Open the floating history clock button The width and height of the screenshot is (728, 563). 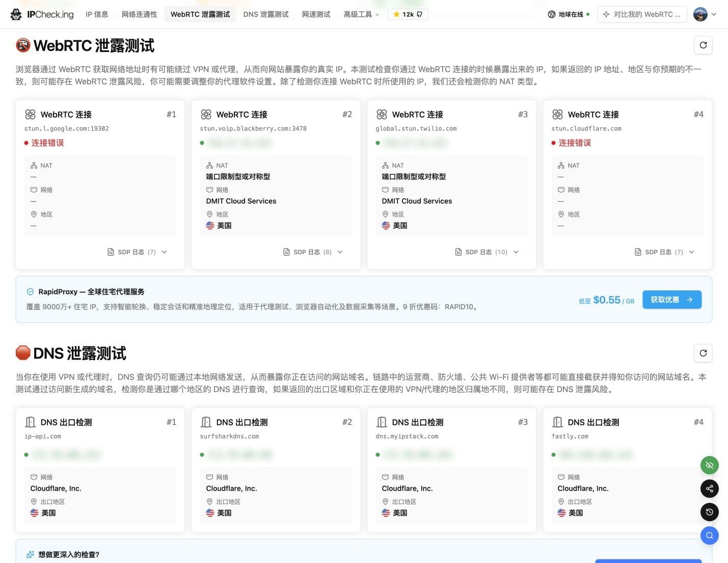pos(709,512)
